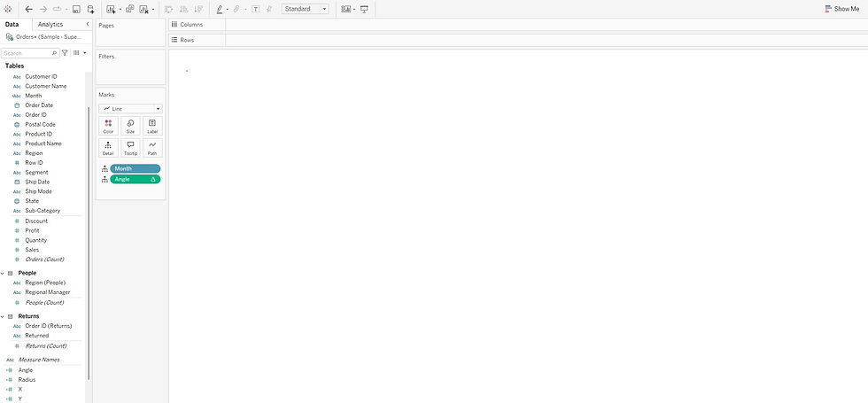The height and width of the screenshot is (403, 868).
Task: Click the Sort Ascending icon
Action: pos(184,9)
